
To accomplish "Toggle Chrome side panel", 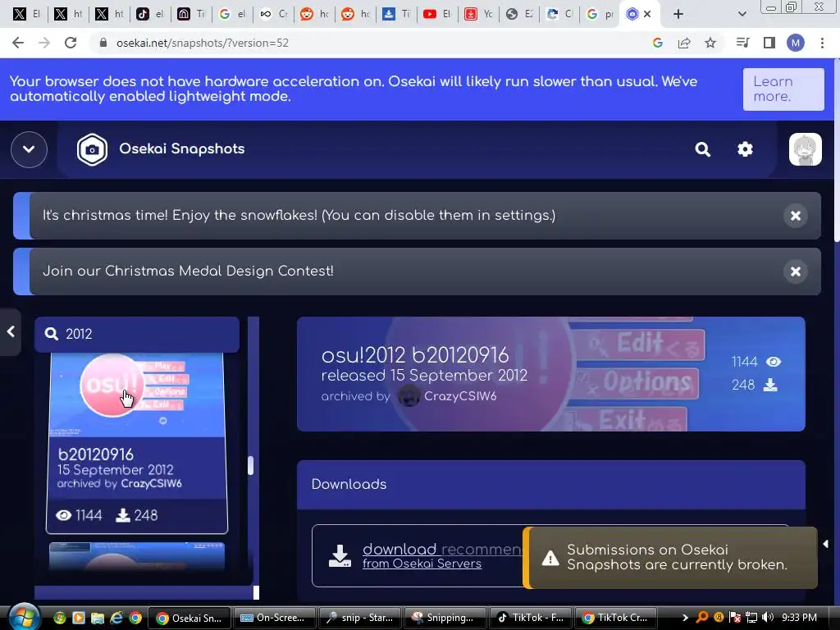I will tap(769, 43).
